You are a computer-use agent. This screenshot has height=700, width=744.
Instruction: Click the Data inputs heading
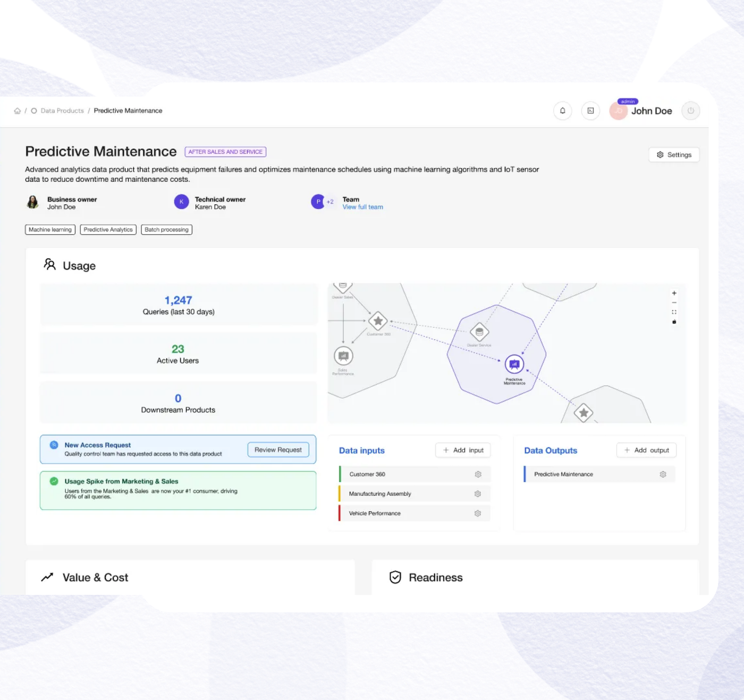(362, 450)
